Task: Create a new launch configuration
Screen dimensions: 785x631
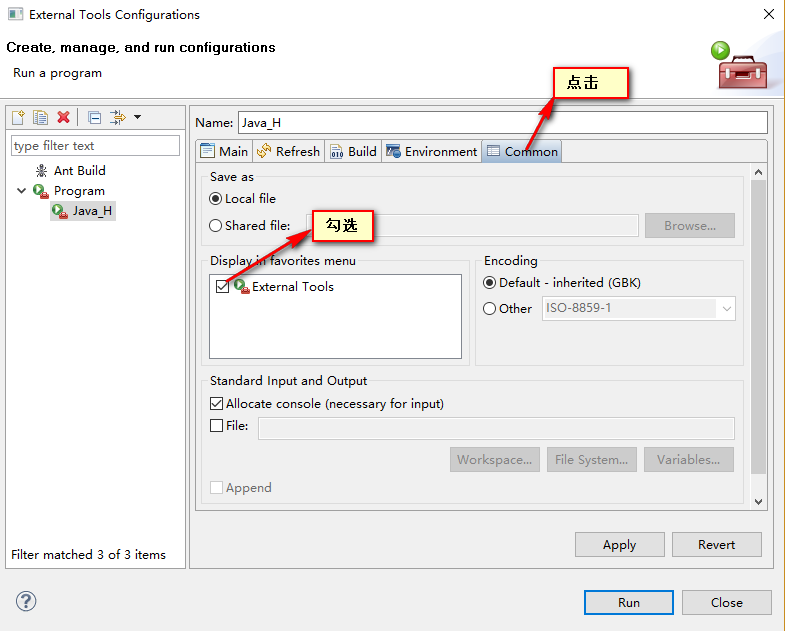Action: click(x=18, y=118)
